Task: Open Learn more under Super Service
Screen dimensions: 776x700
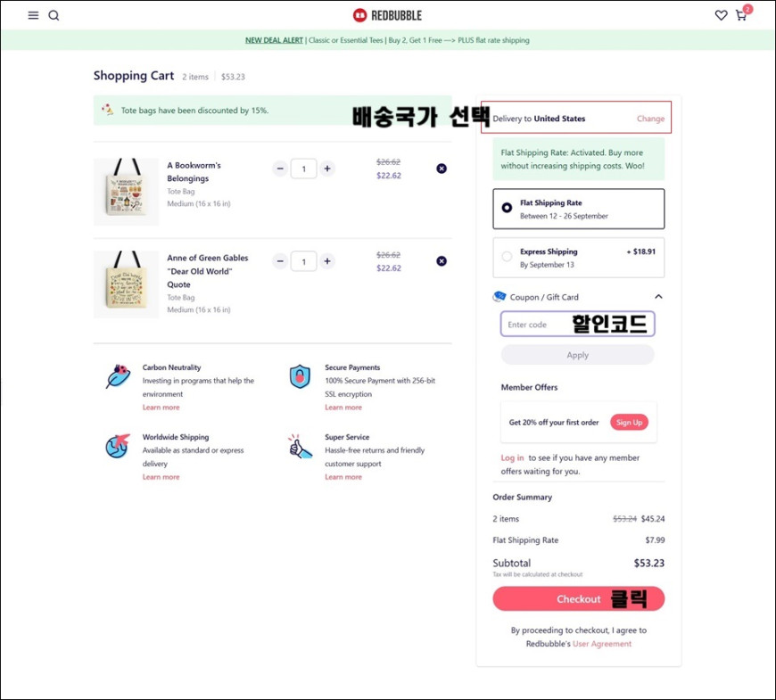Action: point(343,477)
